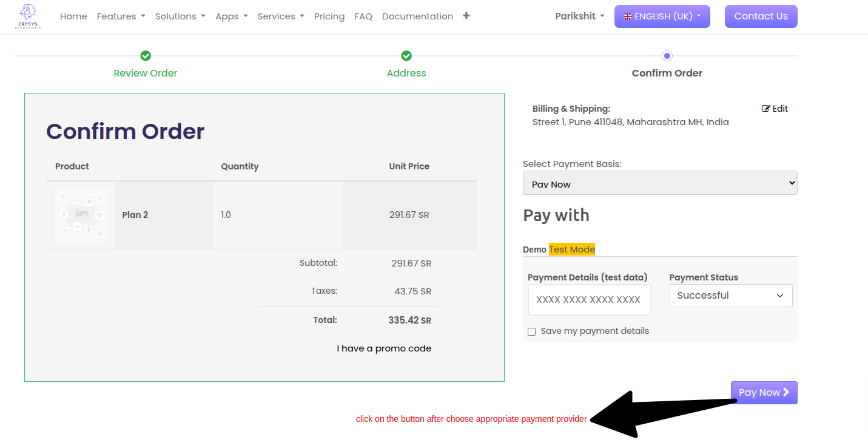The width and height of the screenshot is (868, 448).
Task: Open the Select Payment Basis dropdown
Action: pyautogui.click(x=660, y=183)
